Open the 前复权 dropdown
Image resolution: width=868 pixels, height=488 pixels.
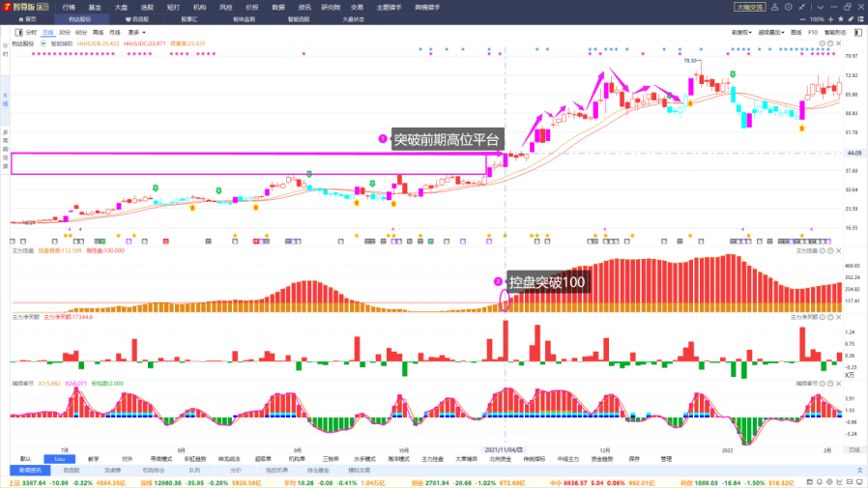coord(741,32)
